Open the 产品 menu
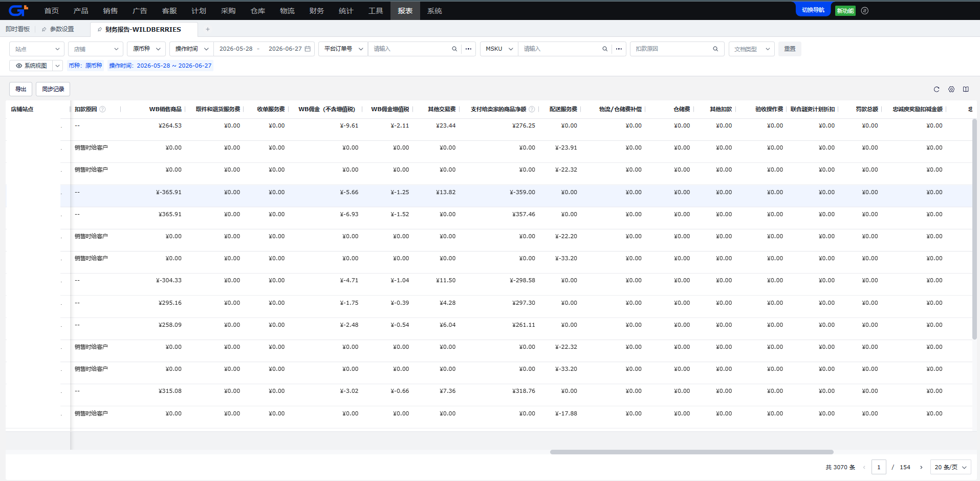Image resolution: width=980 pixels, height=481 pixels. [x=81, y=10]
